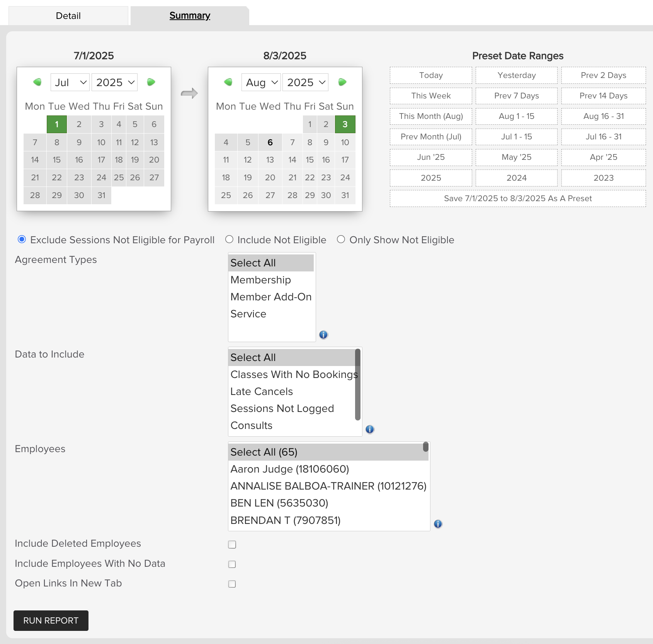Select All in Agreement Types list
Viewport: 653px width, 644px height.
pyautogui.click(x=271, y=263)
